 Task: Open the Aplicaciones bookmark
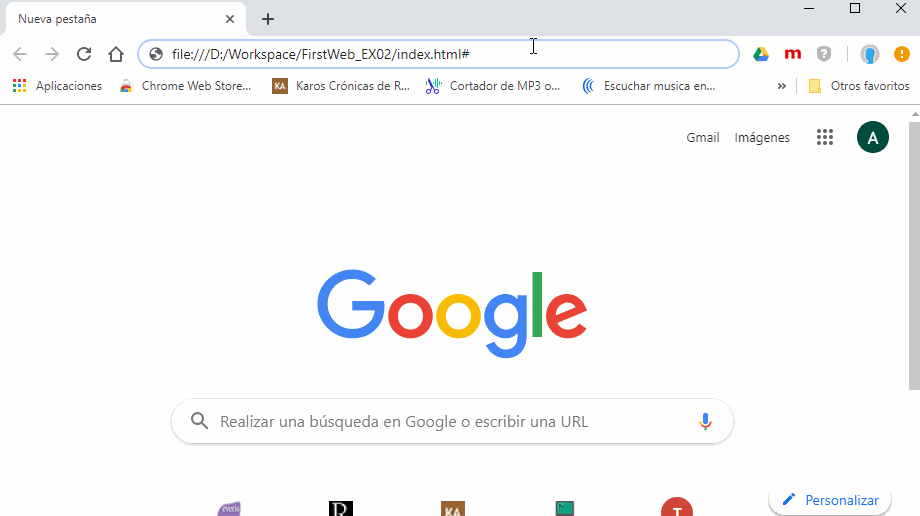coord(57,86)
